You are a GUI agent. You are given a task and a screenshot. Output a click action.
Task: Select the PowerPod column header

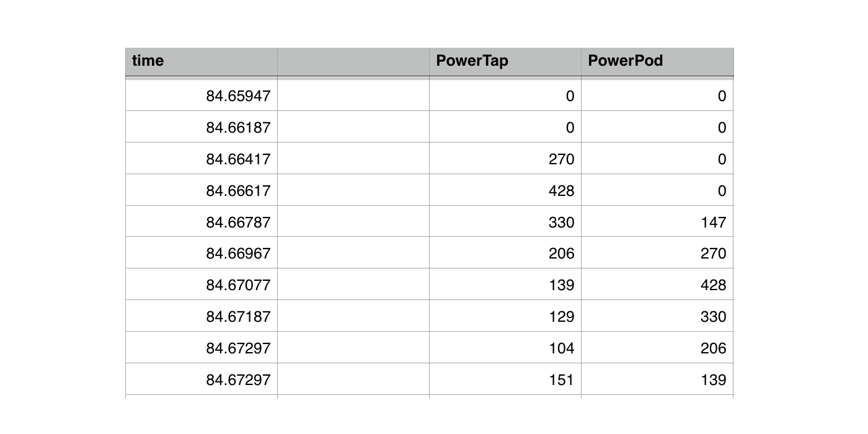click(657, 61)
